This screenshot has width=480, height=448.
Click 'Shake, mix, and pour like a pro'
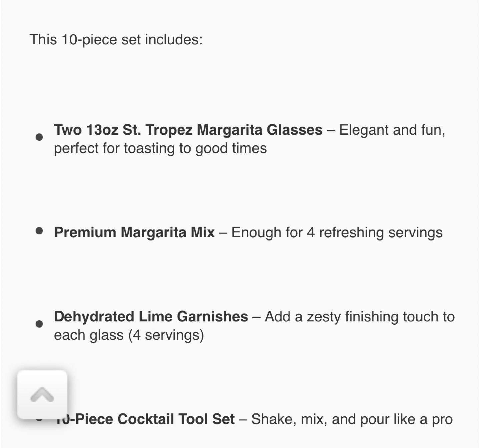pyautogui.click(x=352, y=419)
